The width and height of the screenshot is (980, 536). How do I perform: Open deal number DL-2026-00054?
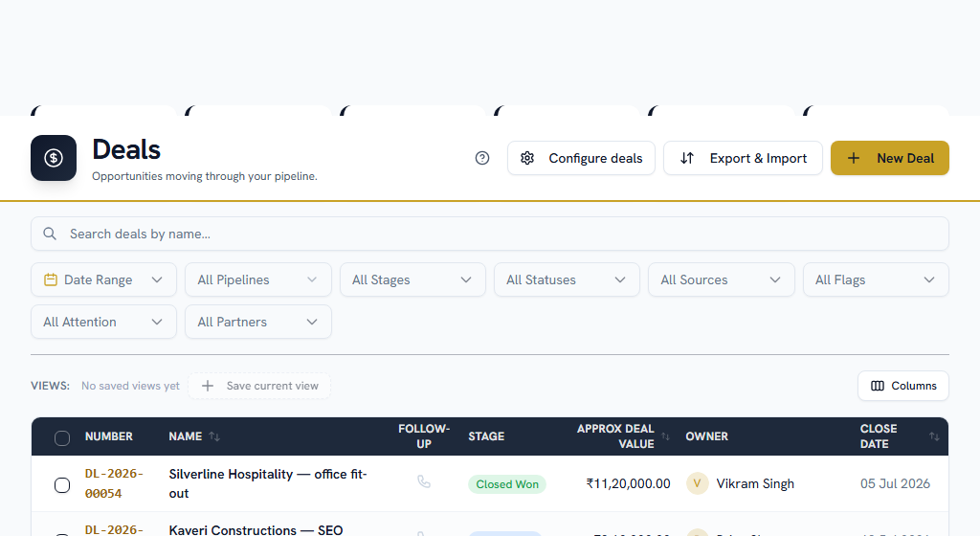tap(114, 483)
